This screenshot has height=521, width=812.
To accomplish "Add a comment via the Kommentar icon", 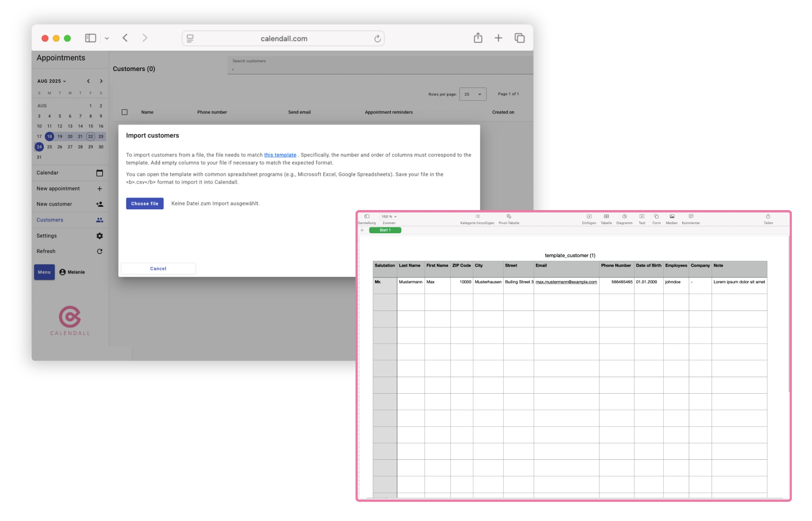I will (690, 217).
